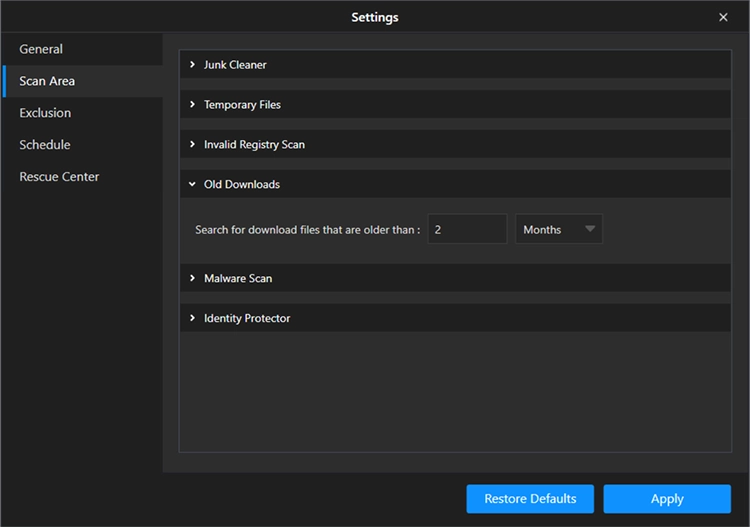Image resolution: width=750 pixels, height=527 pixels.
Task: Click the Apply button
Action: pyautogui.click(x=667, y=499)
